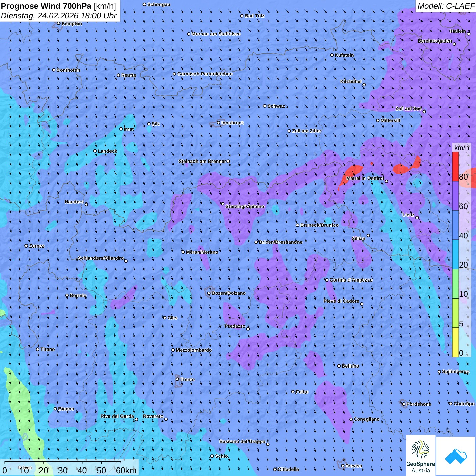Click the Kitzbühel city label
This screenshot has width=476, height=476.
click(351, 82)
